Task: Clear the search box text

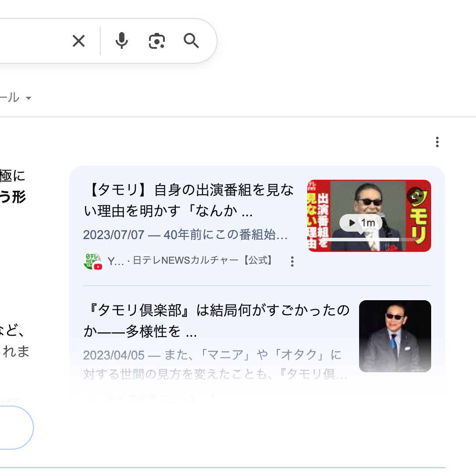Action: pyautogui.click(x=79, y=41)
